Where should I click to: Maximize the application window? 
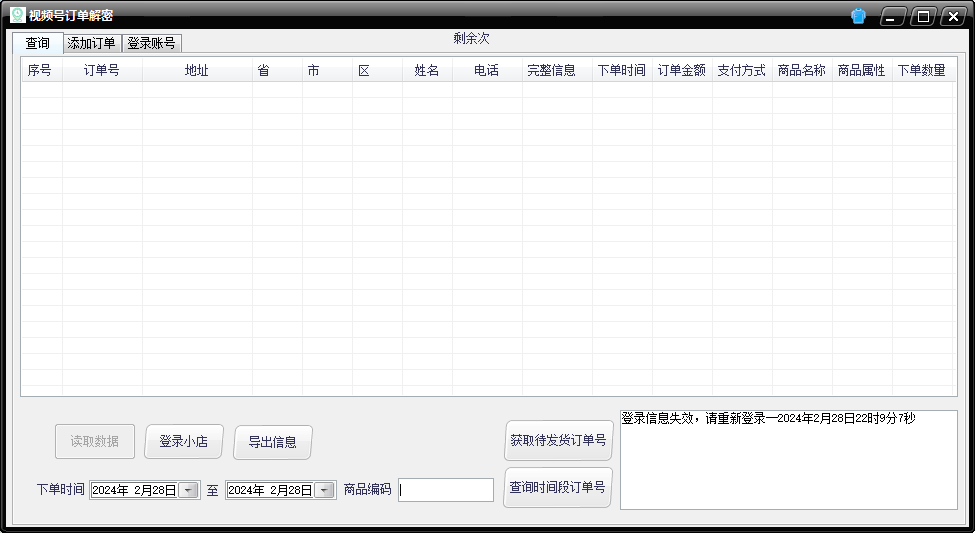click(x=923, y=16)
